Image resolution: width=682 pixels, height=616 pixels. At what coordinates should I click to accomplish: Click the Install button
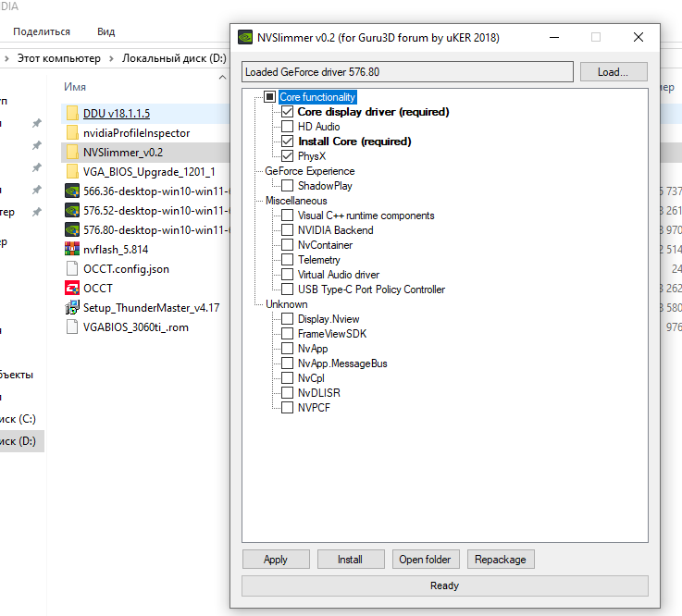click(x=351, y=560)
